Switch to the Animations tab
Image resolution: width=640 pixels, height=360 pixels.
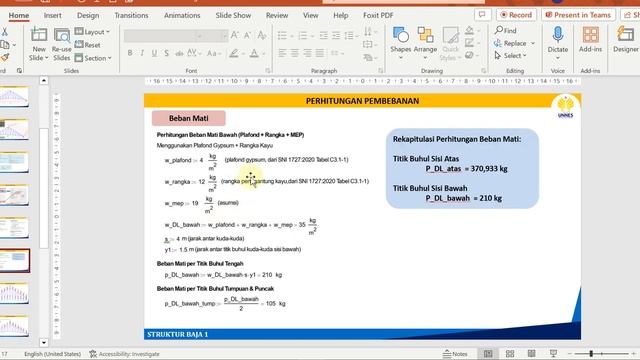(x=182, y=16)
